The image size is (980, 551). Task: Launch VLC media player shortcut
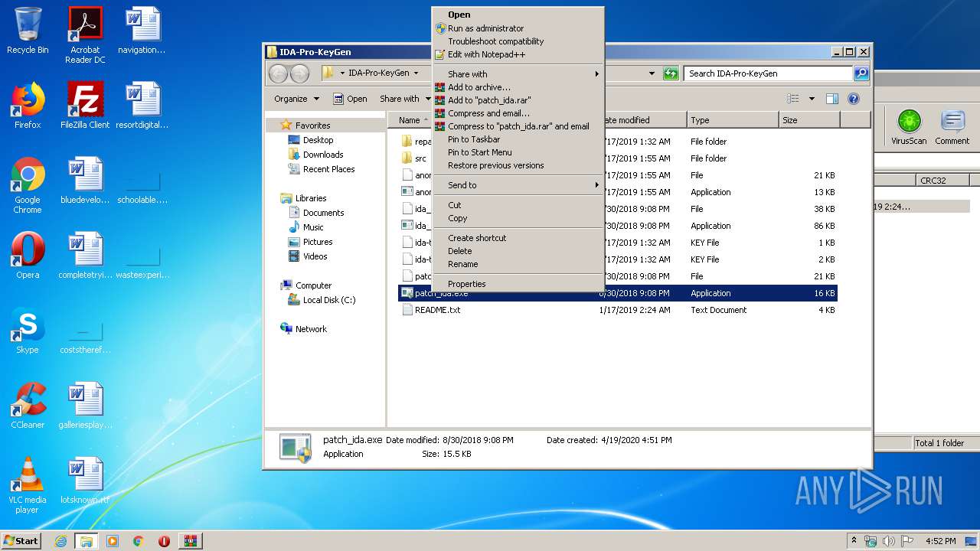[x=28, y=485]
